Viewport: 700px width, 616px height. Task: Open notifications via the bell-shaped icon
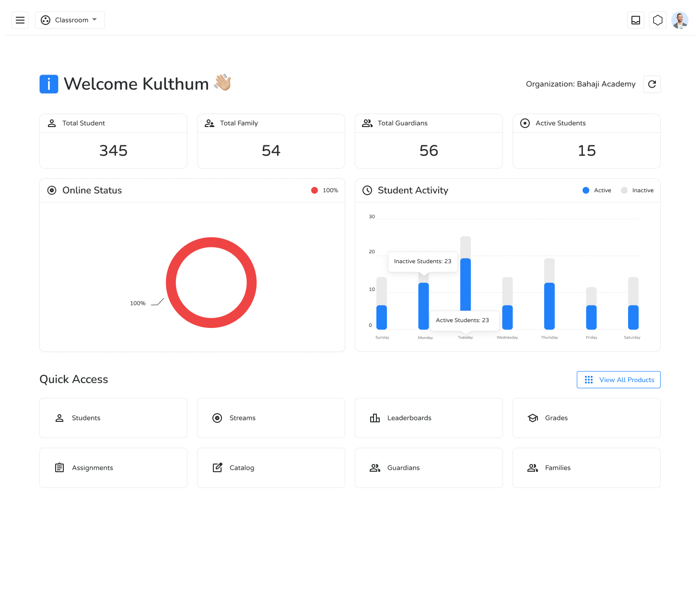coord(657,20)
